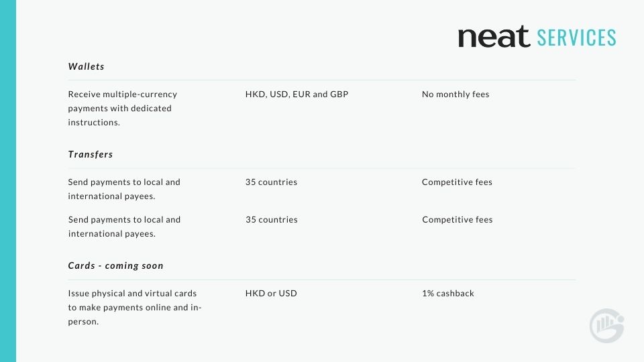Click the second 'Send payments to local' row
644x362 pixels.
[x=124, y=227]
